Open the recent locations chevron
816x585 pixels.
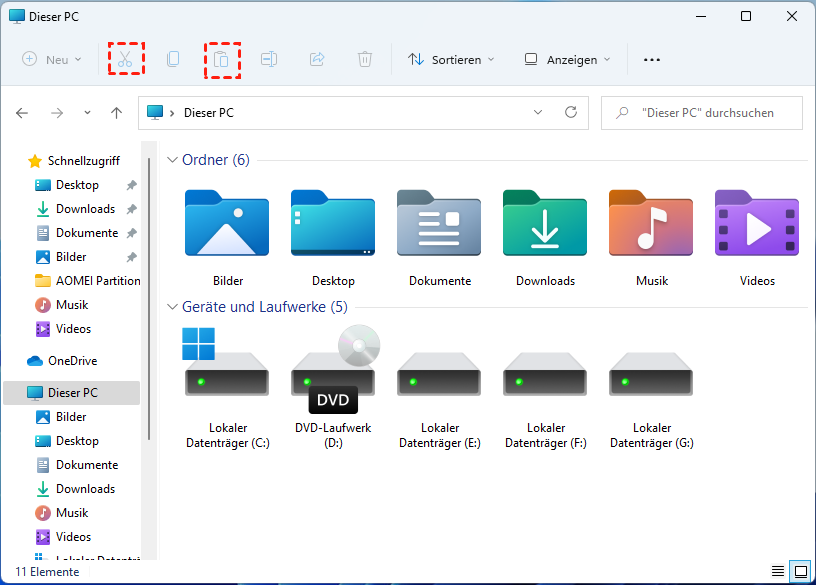click(87, 112)
